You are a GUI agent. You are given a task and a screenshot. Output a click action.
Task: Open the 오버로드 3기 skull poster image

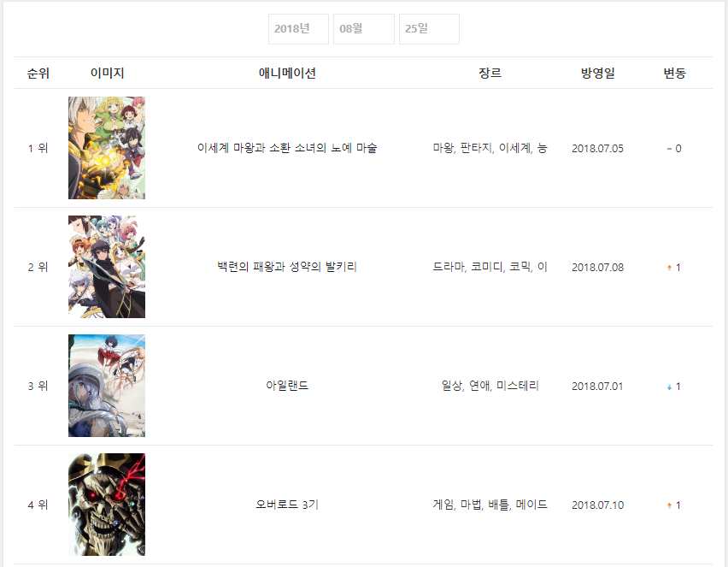pos(106,505)
